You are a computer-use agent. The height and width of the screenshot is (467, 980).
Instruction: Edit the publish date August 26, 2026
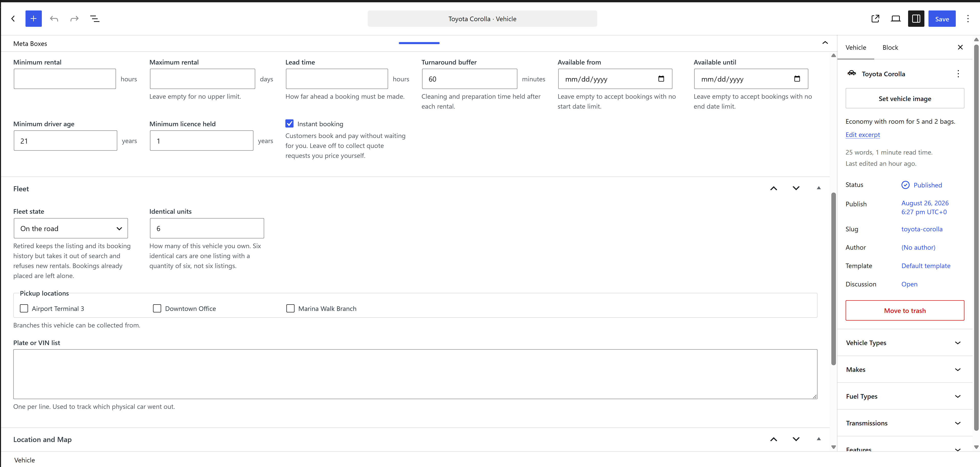(x=925, y=207)
